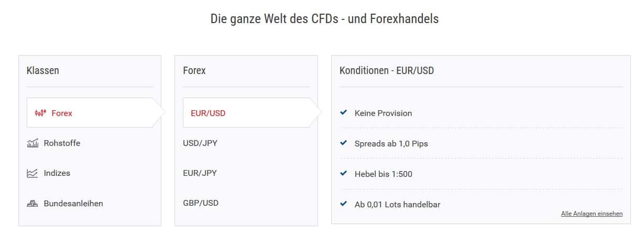Open the Alle Anlagen einsehen link

tap(592, 214)
